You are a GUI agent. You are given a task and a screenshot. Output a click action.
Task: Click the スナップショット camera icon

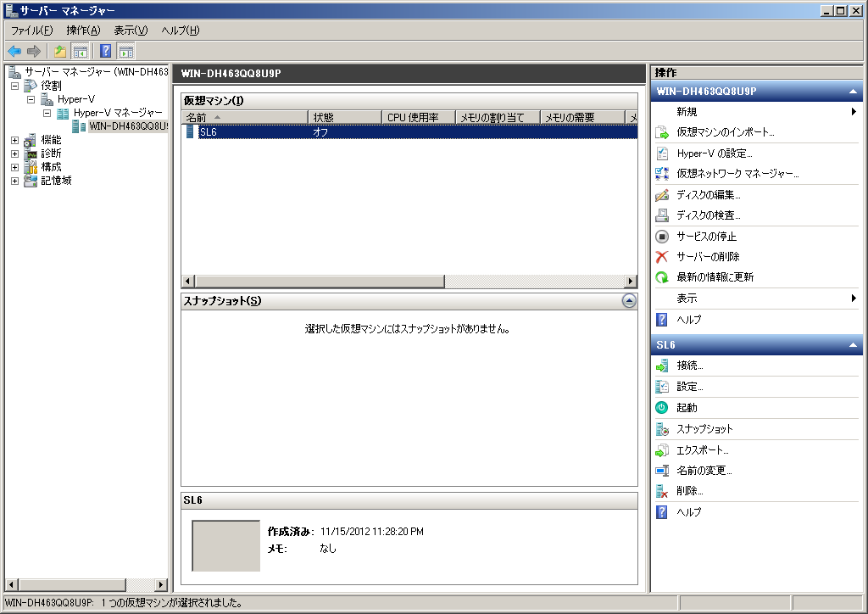click(x=662, y=429)
